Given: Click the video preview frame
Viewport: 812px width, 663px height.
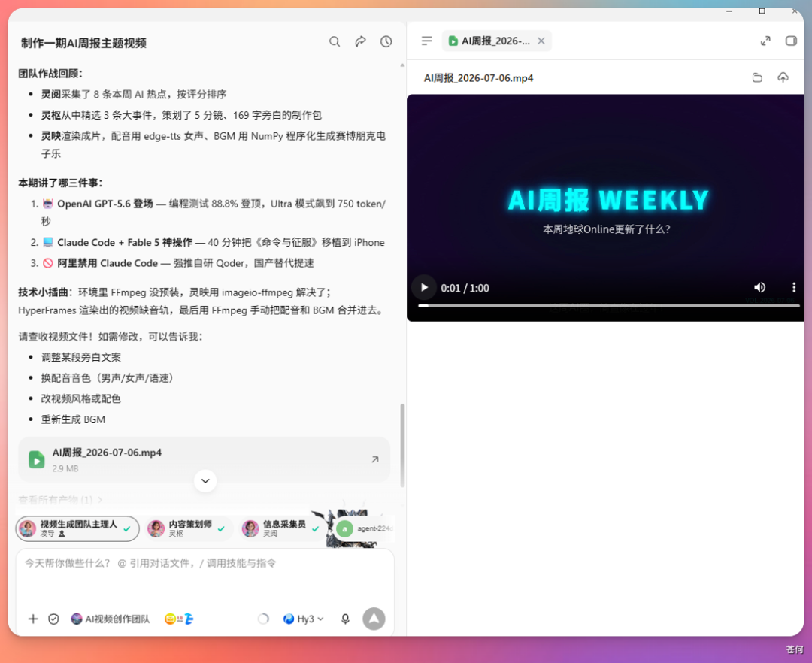Looking at the screenshot, I should coord(604,207).
